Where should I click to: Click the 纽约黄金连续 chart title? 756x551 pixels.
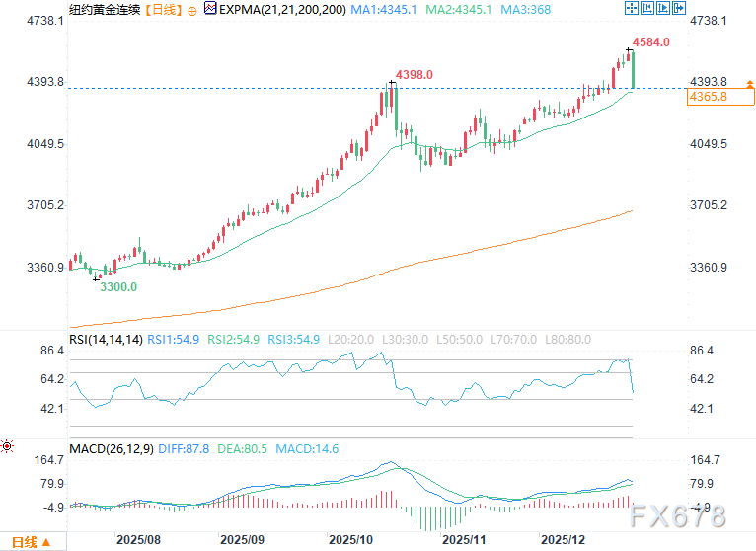click(104, 9)
